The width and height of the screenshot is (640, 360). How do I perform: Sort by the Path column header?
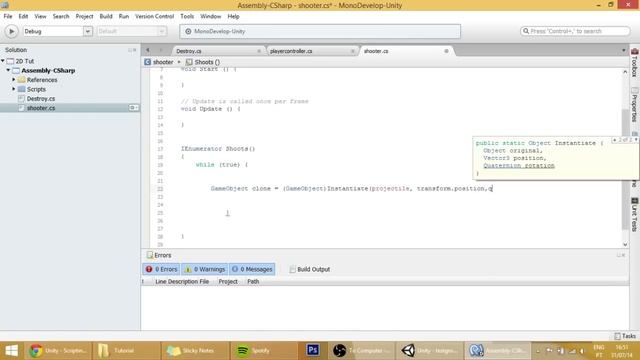[253, 282]
